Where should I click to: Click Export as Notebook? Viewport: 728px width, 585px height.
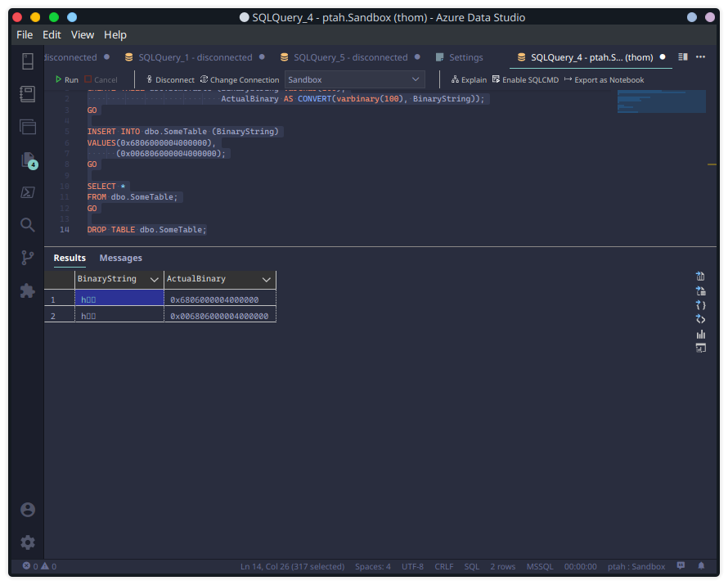[604, 80]
